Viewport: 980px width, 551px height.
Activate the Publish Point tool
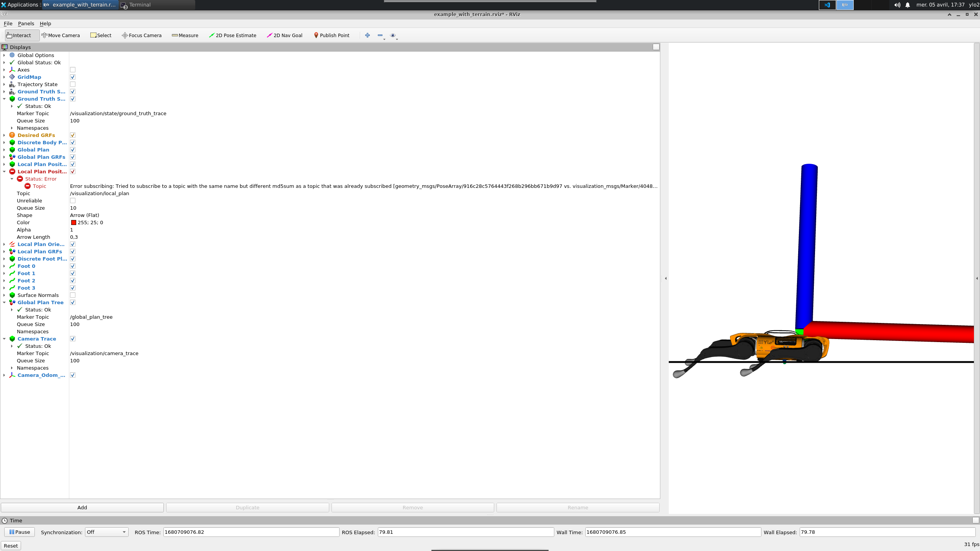pos(332,35)
